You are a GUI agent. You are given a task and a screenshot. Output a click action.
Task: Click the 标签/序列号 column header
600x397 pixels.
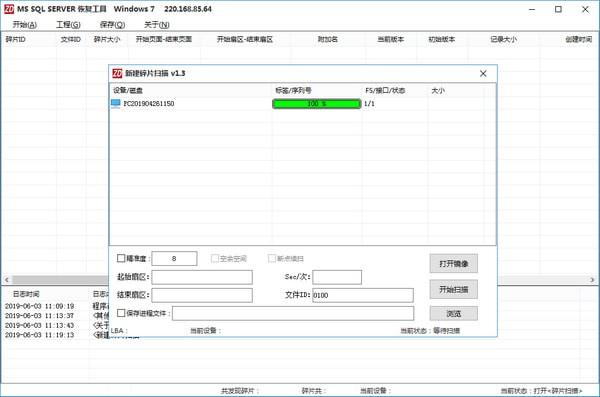293,90
